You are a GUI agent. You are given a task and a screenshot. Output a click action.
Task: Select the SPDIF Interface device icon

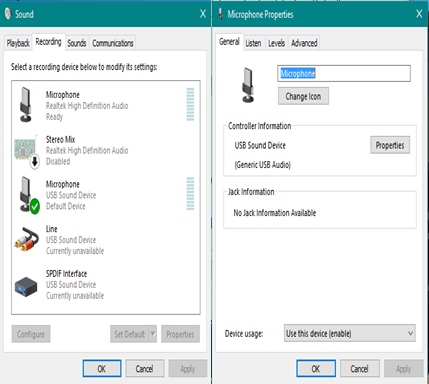pos(26,286)
